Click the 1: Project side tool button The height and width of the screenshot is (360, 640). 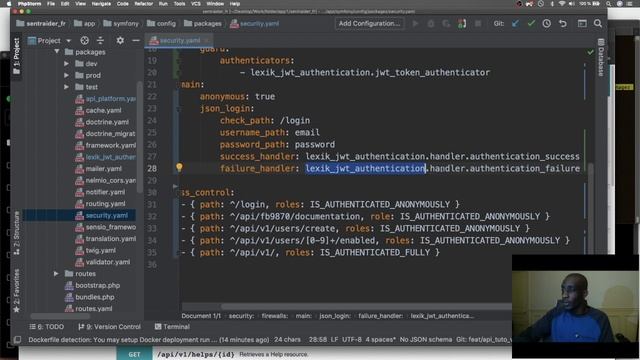pyautogui.click(x=16, y=56)
